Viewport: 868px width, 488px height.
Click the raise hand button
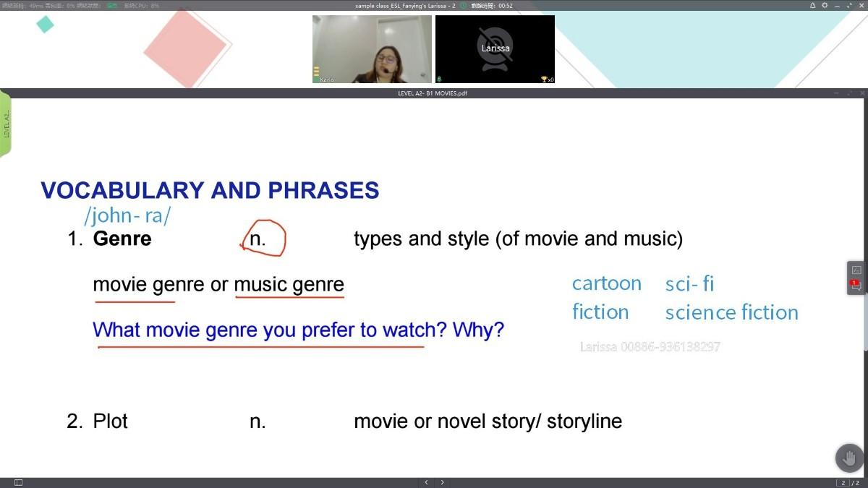[x=849, y=458]
